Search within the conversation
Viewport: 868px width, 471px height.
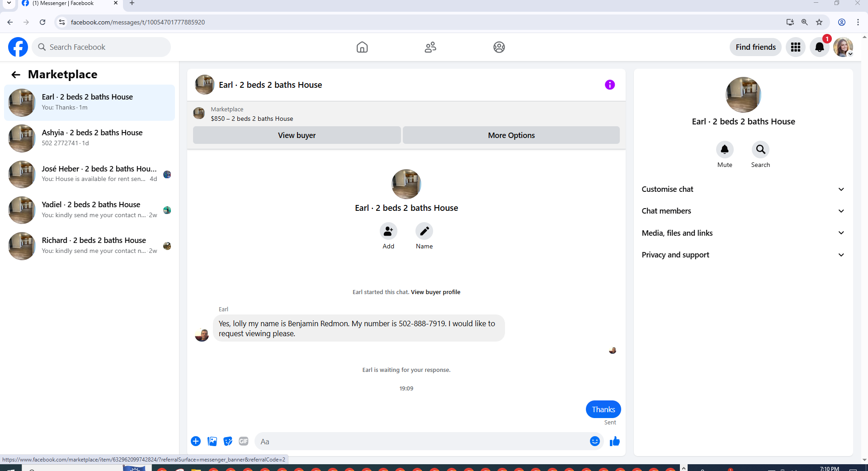pyautogui.click(x=761, y=149)
